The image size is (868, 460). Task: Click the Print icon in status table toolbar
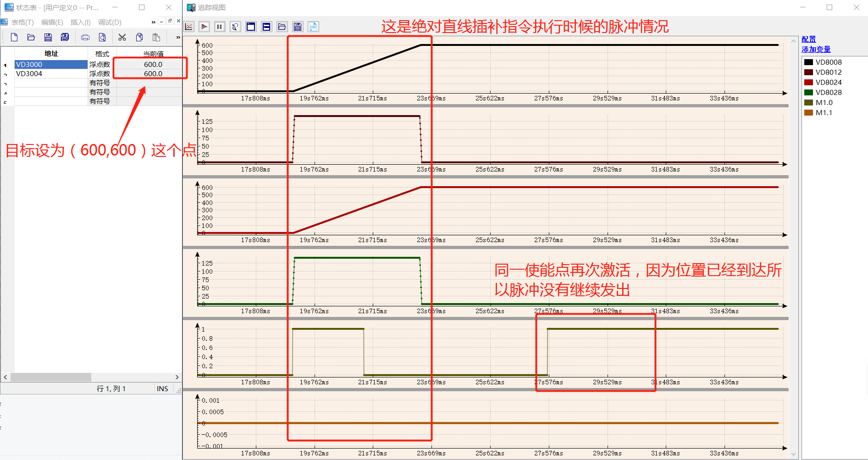[x=85, y=37]
